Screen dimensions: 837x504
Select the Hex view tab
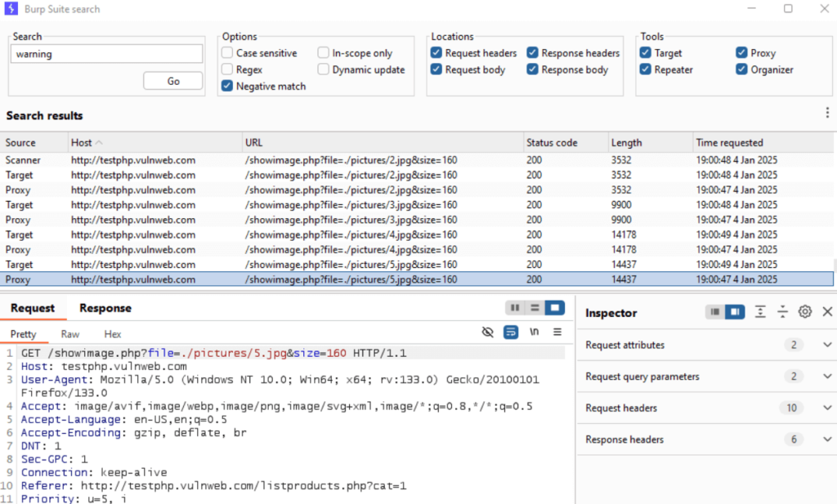click(x=113, y=334)
